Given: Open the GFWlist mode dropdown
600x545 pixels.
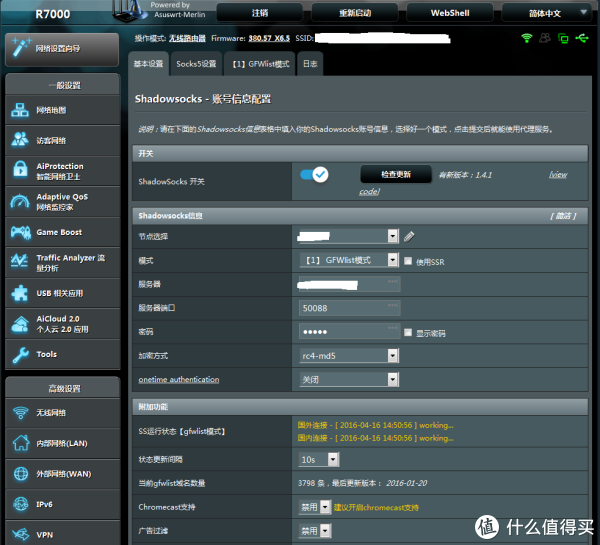Looking at the screenshot, I should [x=349, y=260].
